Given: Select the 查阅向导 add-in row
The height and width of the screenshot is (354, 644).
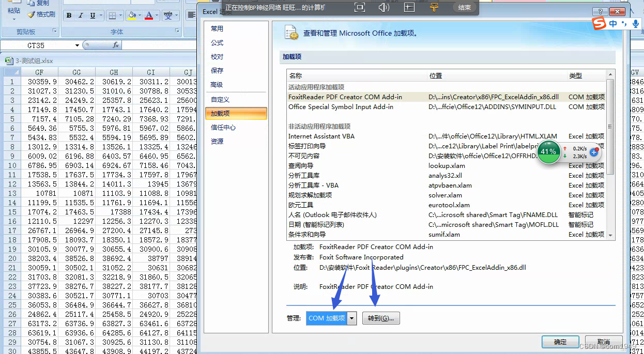Looking at the screenshot, I should click(x=446, y=166).
